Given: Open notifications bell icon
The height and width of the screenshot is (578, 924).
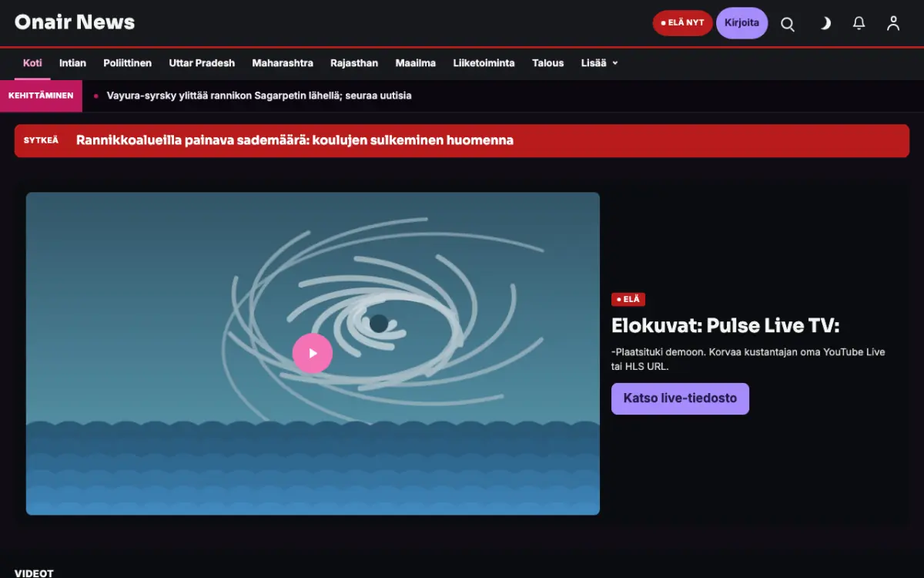Looking at the screenshot, I should [859, 23].
